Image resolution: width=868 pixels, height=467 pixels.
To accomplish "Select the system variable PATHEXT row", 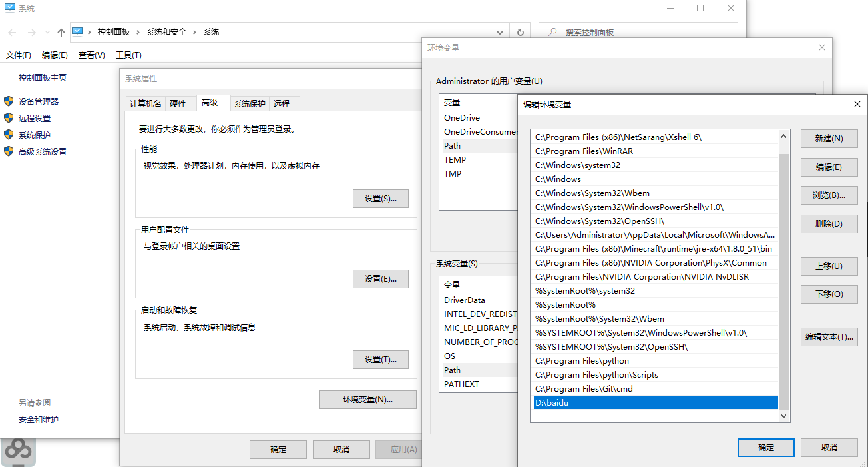I will click(x=479, y=384).
